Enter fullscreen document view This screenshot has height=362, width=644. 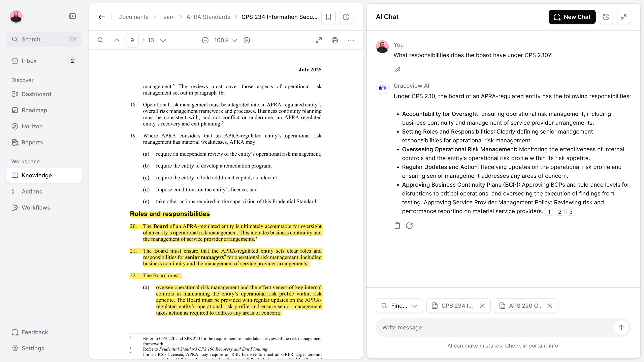(x=319, y=40)
